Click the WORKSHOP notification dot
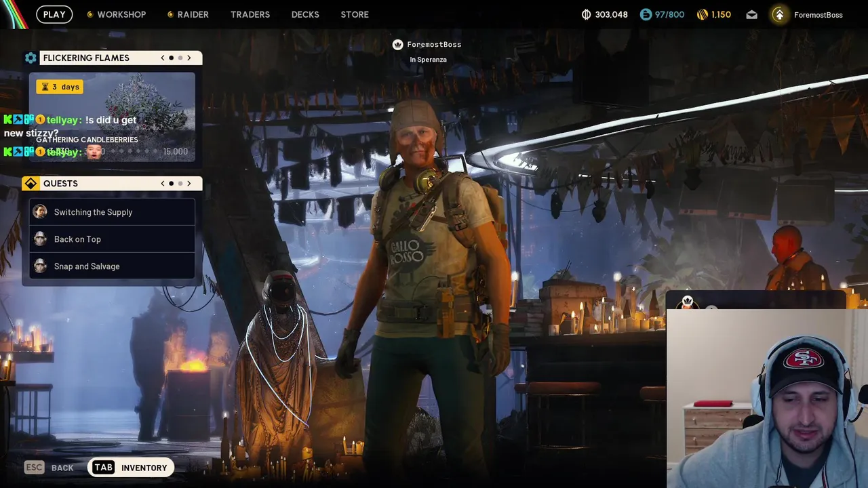This screenshot has height=488, width=868. [90, 14]
